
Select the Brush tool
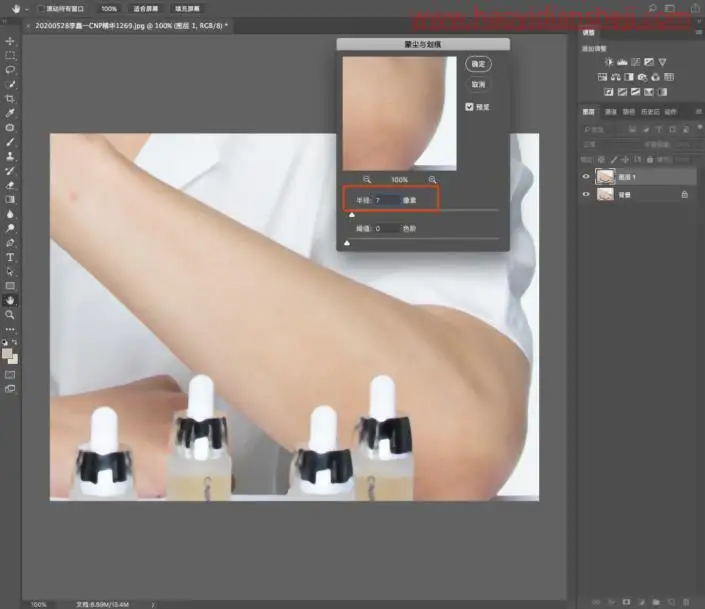[10, 142]
